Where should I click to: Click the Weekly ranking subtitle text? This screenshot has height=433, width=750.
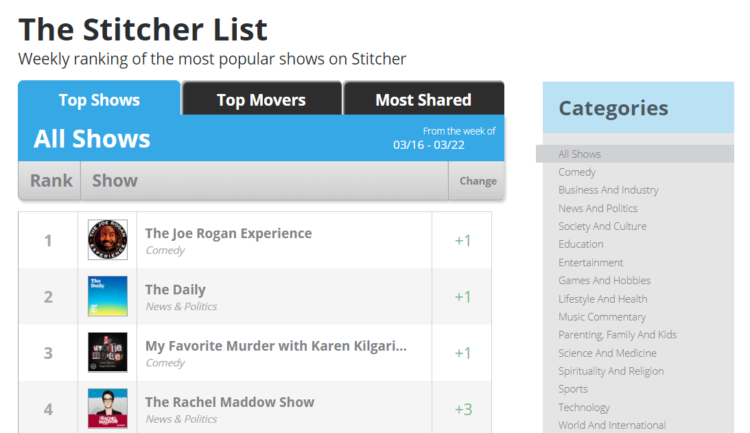212,59
